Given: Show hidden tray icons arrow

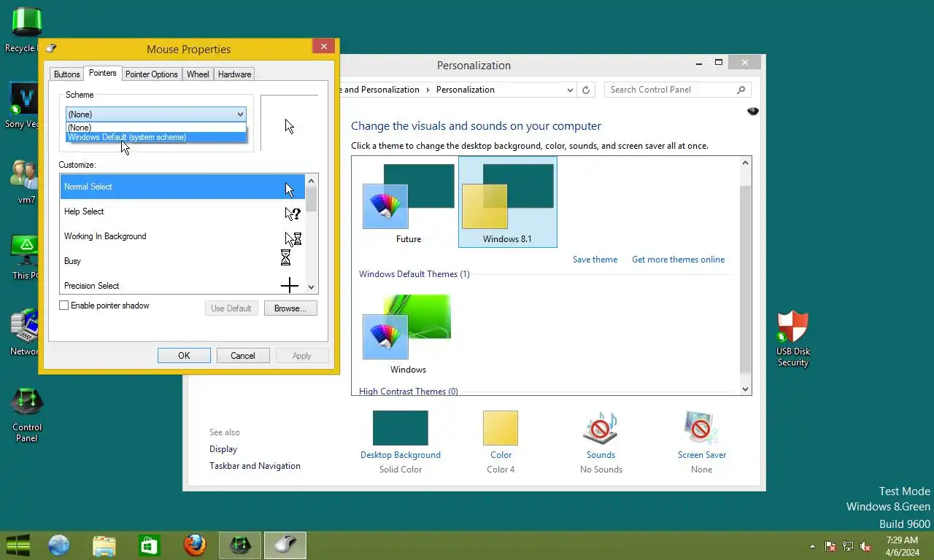Looking at the screenshot, I should coord(812,546).
